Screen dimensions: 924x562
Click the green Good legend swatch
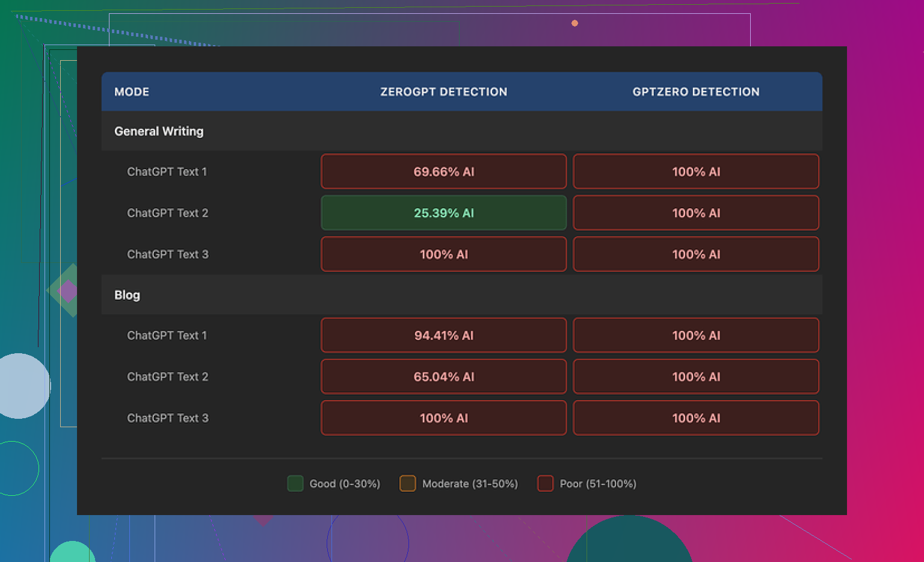click(x=295, y=484)
